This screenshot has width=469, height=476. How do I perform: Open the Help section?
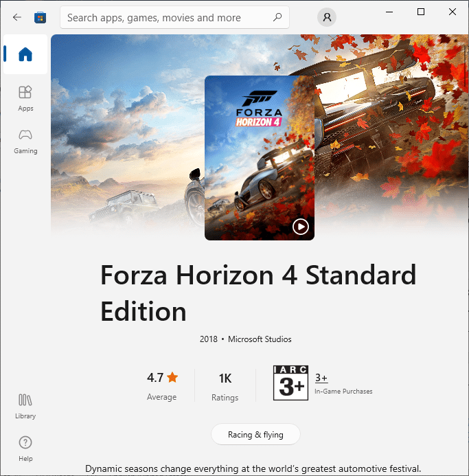pos(25,449)
